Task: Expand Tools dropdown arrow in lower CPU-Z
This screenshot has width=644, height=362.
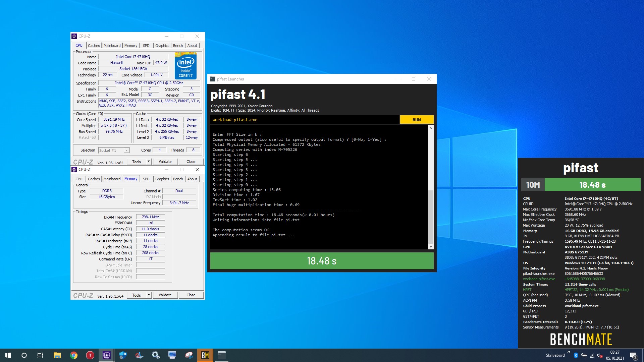Action: click(149, 295)
